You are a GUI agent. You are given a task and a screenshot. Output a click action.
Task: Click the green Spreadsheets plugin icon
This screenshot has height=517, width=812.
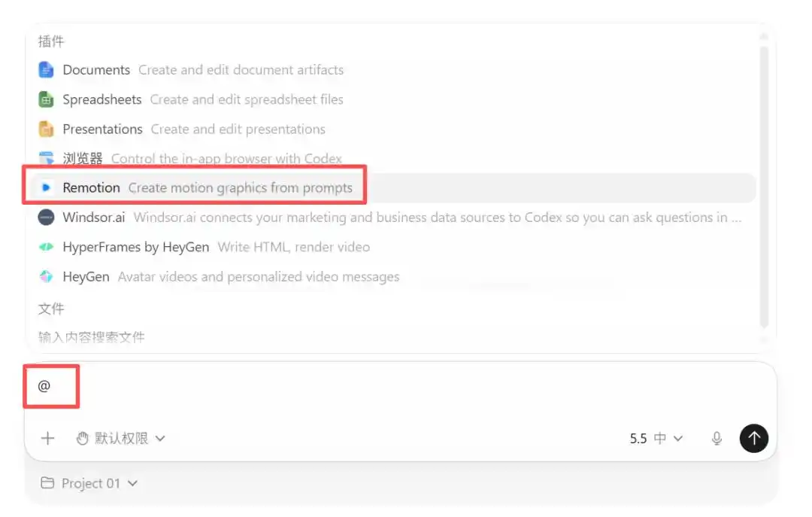pyautogui.click(x=46, y=99)
